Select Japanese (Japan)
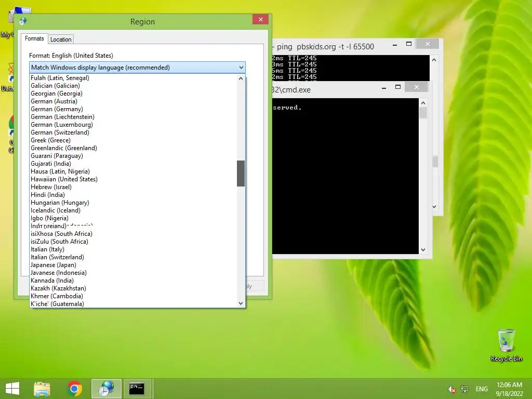The width and height of the screenshot is (532, 399). coord(133,265)
